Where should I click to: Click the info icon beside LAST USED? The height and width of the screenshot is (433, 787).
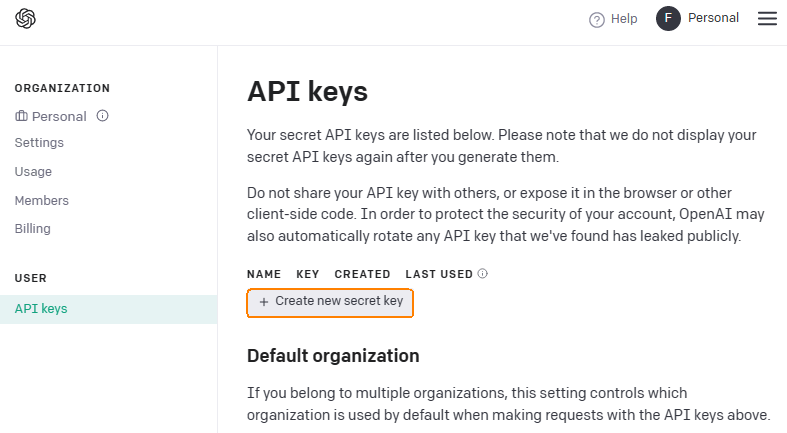(482, 273)
